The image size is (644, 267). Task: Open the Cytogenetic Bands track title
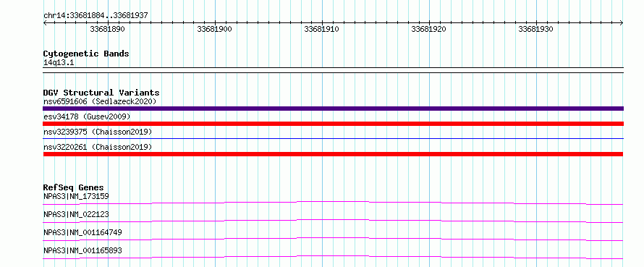[x=86, y=54]
